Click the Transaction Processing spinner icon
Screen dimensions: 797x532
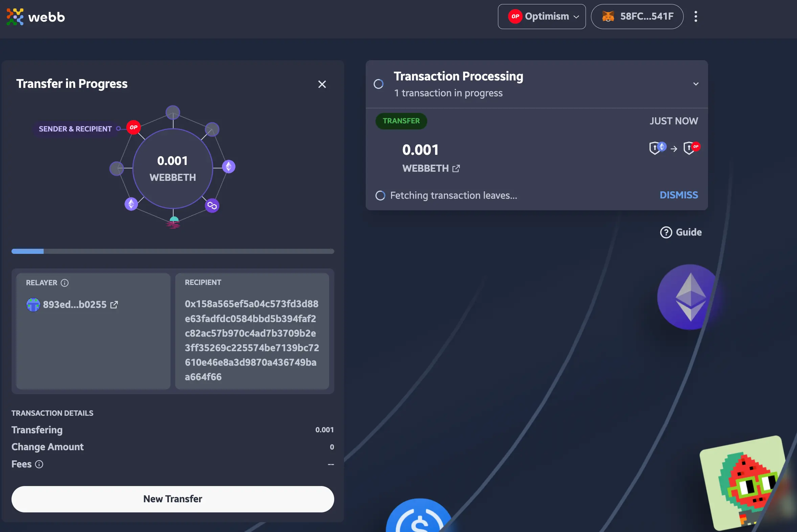pyautogui.click(x=379, y=84)
